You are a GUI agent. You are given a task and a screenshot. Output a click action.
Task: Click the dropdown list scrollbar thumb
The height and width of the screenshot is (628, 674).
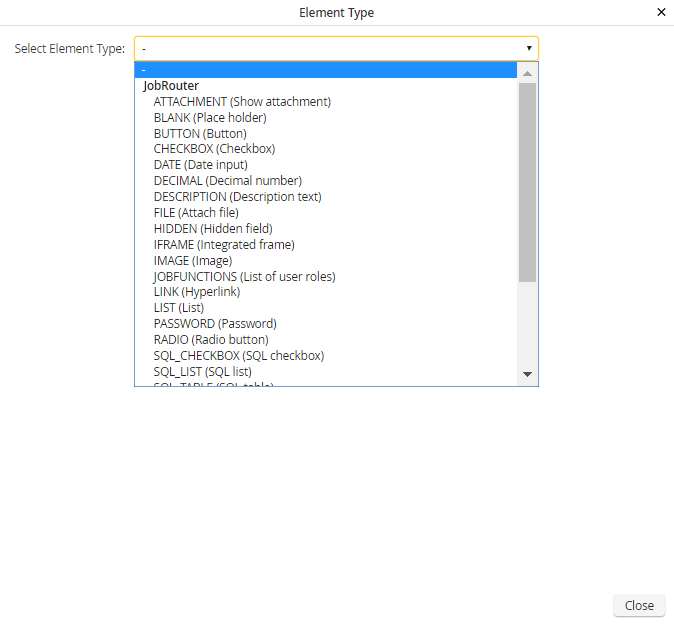point(527,182)
